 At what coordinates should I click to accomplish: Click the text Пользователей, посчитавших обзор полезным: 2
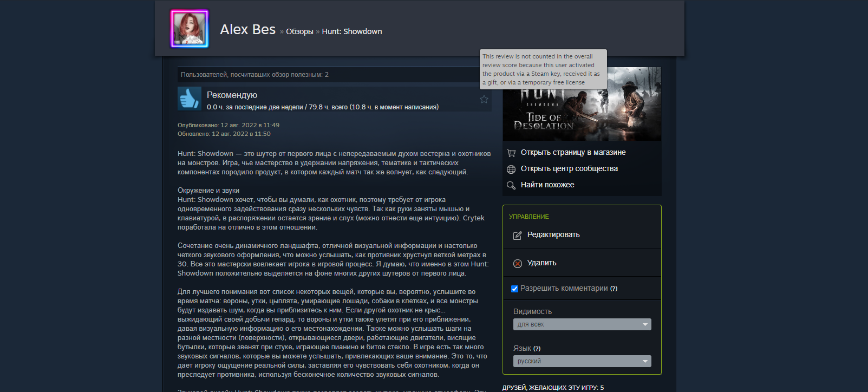point(254,75)
